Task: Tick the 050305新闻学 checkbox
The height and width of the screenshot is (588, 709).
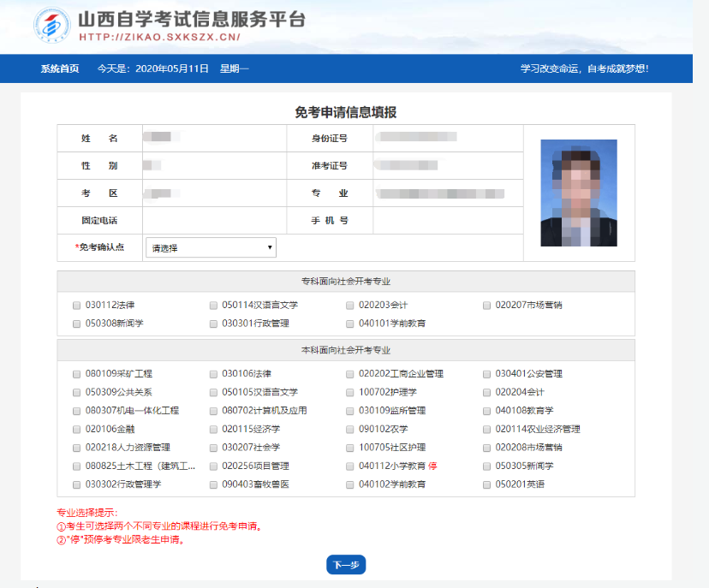Action: pyautogui.click(x=486, y=466)
